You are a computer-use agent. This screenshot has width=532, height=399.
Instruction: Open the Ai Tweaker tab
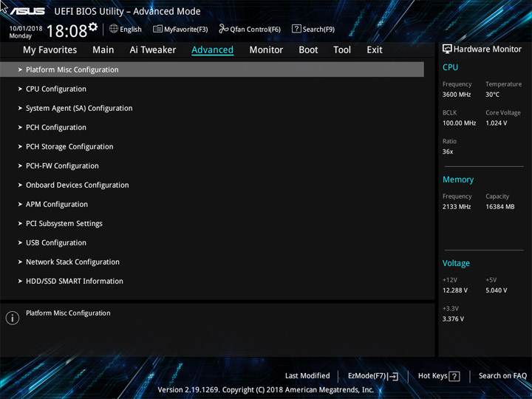[153, 50]
